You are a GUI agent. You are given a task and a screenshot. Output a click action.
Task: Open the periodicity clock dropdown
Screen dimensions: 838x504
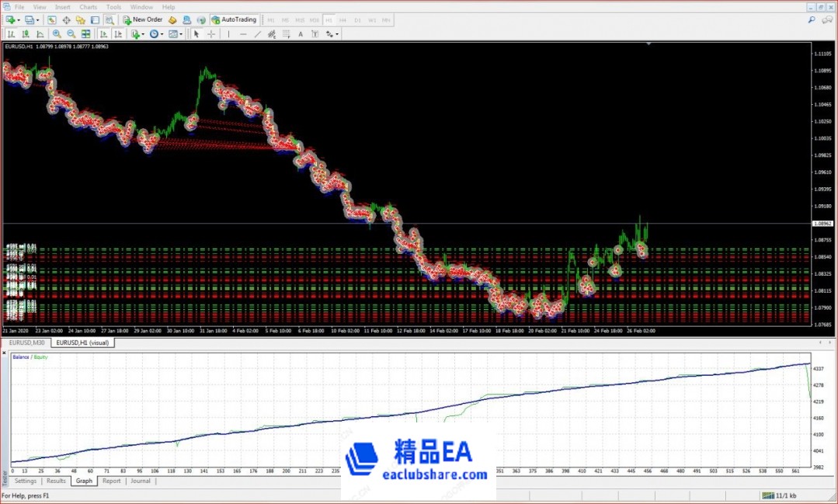(x=161, y=34)
